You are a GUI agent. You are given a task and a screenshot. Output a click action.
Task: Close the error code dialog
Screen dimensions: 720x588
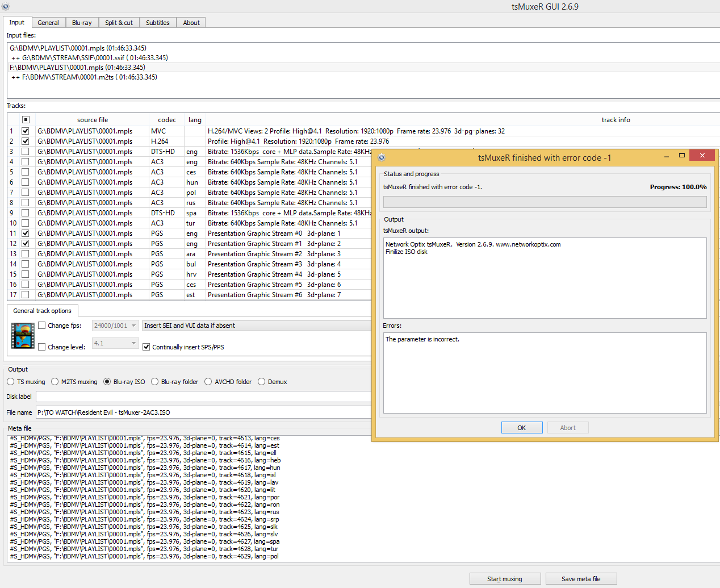point(702,156)
